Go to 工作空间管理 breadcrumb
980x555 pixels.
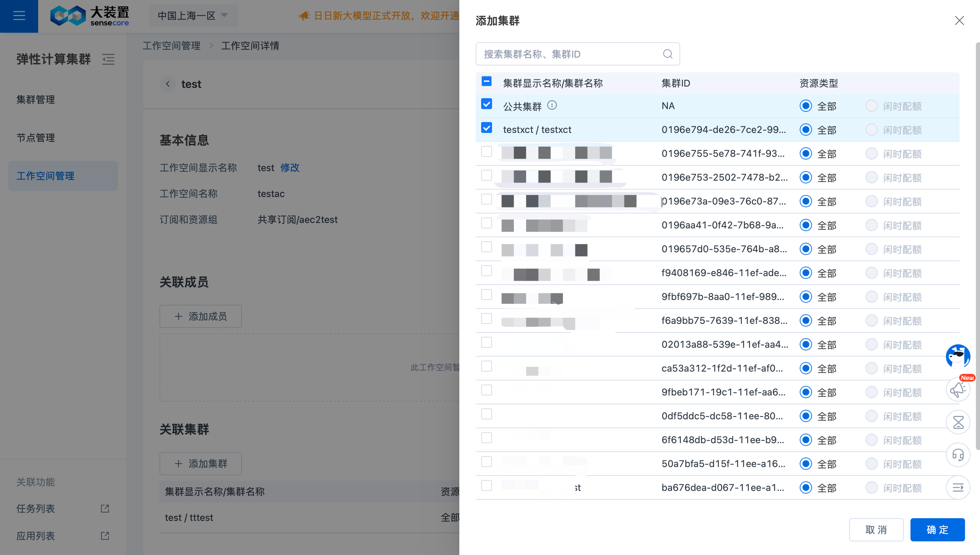(171, 46)
